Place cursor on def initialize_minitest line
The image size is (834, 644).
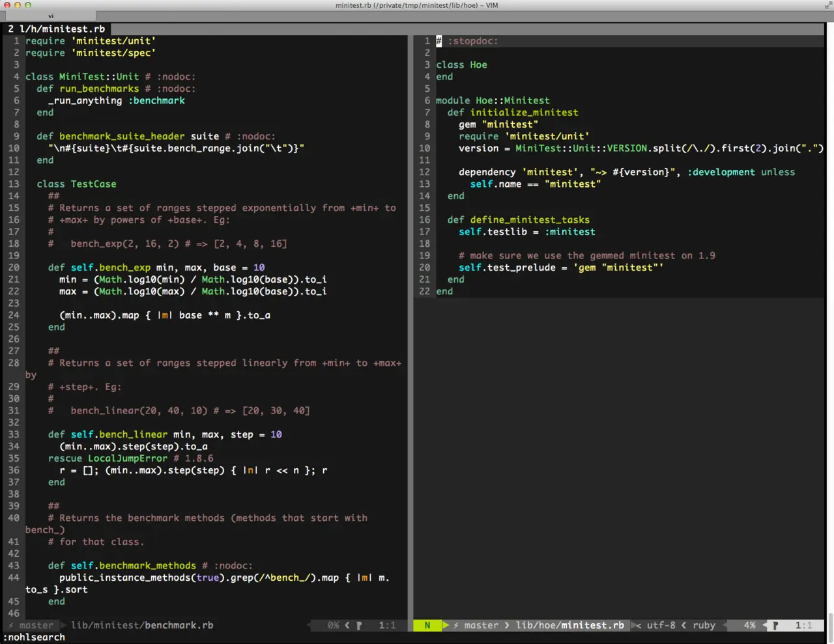512,113
